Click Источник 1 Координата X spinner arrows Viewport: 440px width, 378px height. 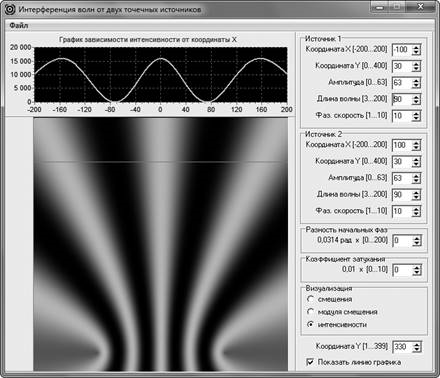(x=416, y=50)
